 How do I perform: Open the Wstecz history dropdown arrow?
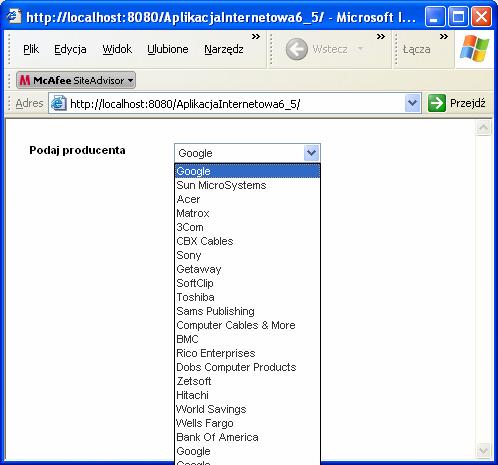360,49
